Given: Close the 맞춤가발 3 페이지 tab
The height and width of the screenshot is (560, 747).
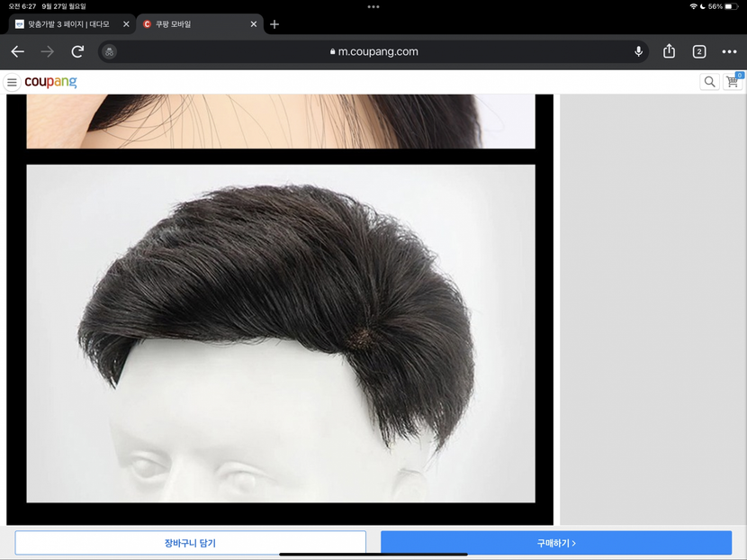Looking at the screenshot, I should [x=126, y=24].
